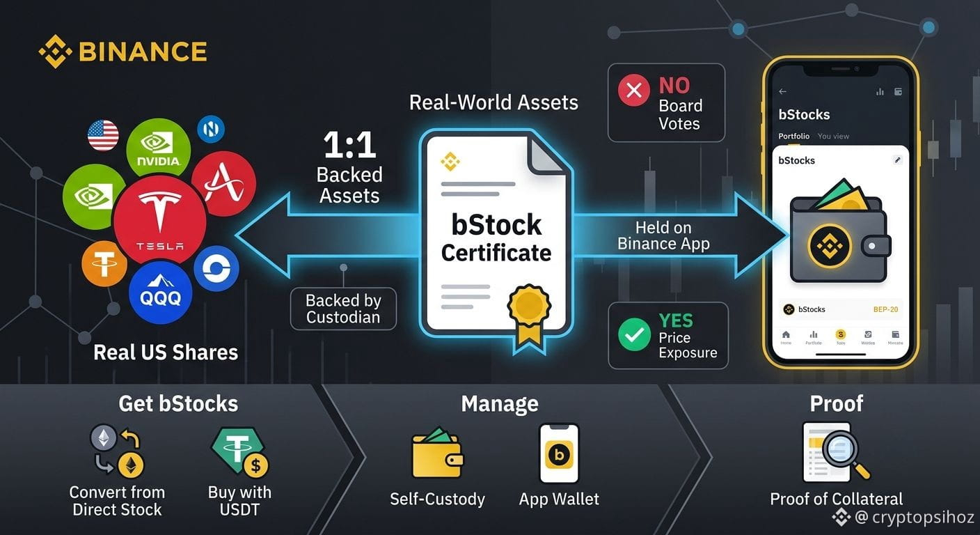Select the gold ribbon seal on the certificate
Viewport: 980px width, 535px height.
click(x=528, y=313)
